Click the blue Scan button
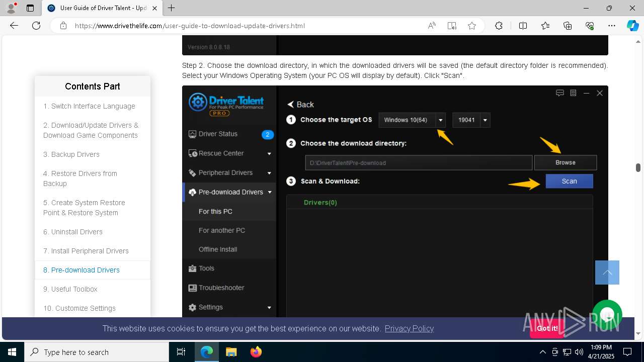 (x=570, y=181)
